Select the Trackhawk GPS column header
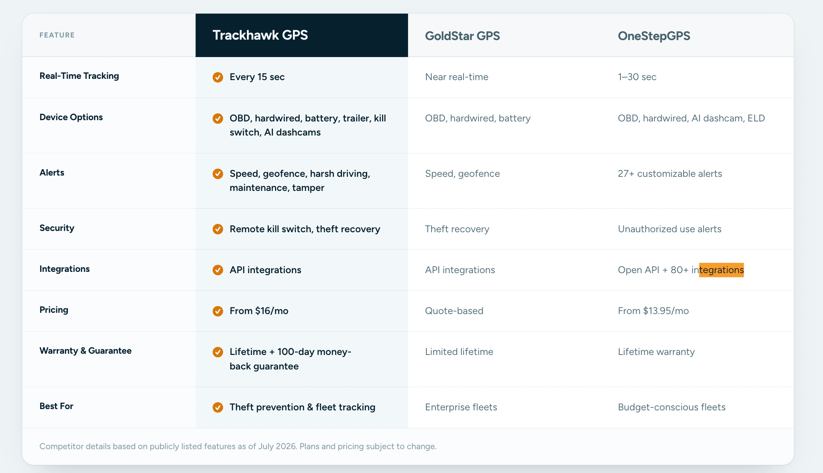The height and width of the screenshot is (473, 823). click(x=301, y=35)
